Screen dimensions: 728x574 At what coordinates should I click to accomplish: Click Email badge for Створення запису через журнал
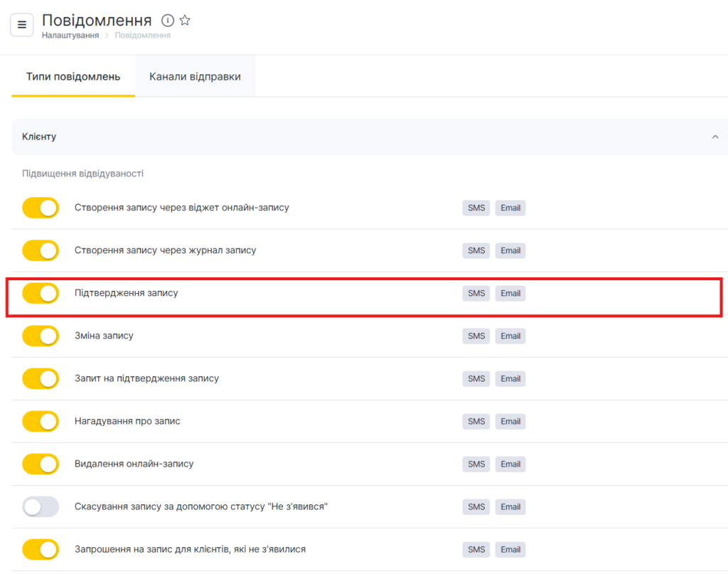[x=510, y=250]
